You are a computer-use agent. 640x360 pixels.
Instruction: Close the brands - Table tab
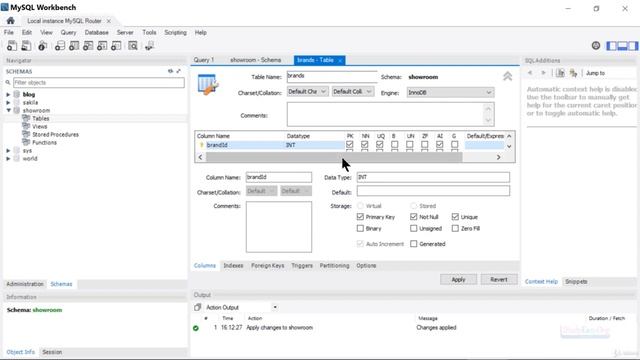340,60
